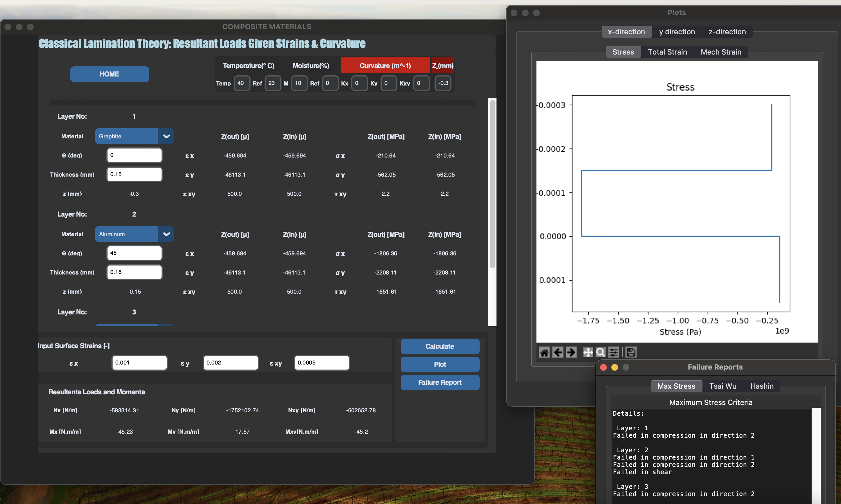Reset the plot to its original view
841x504 pixels.
tap(544, 352)
